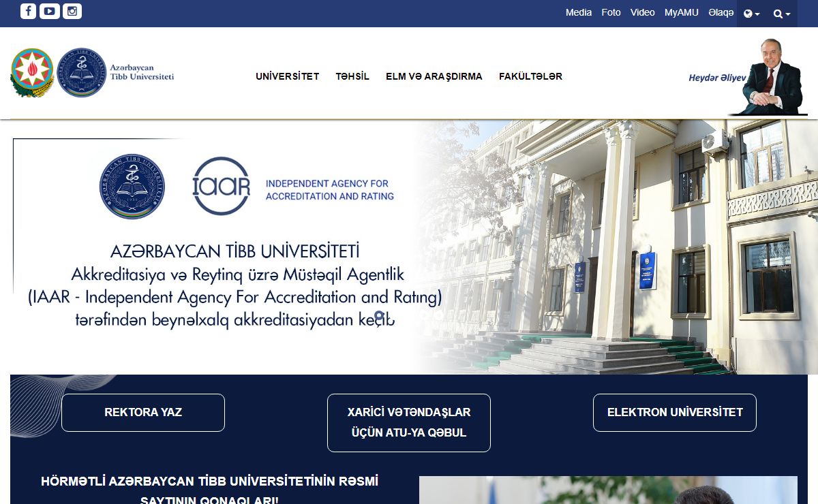The image size is (818, 504).
Task: Click the IAAR accreditation banner slide
Action: coord(409,247)
